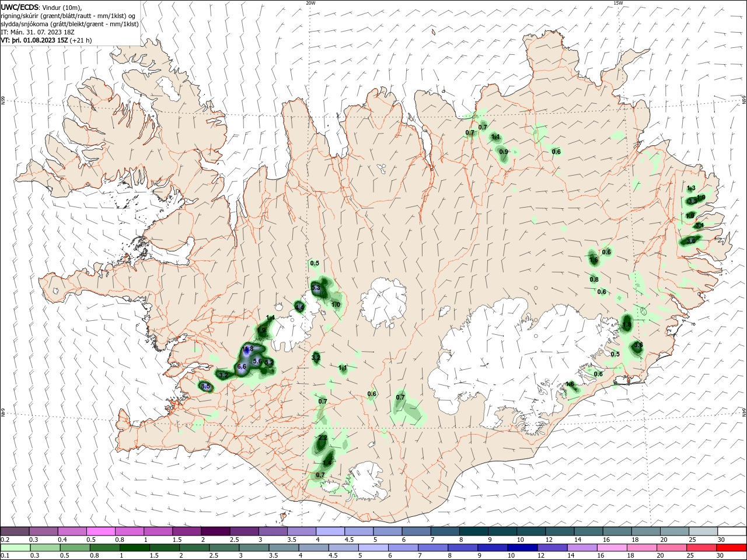Image resolution: width=747 pixels, height=560 pixels.
Task: Click the 0.8 precipitation value in east Iceland
Action: coord(594,279)
